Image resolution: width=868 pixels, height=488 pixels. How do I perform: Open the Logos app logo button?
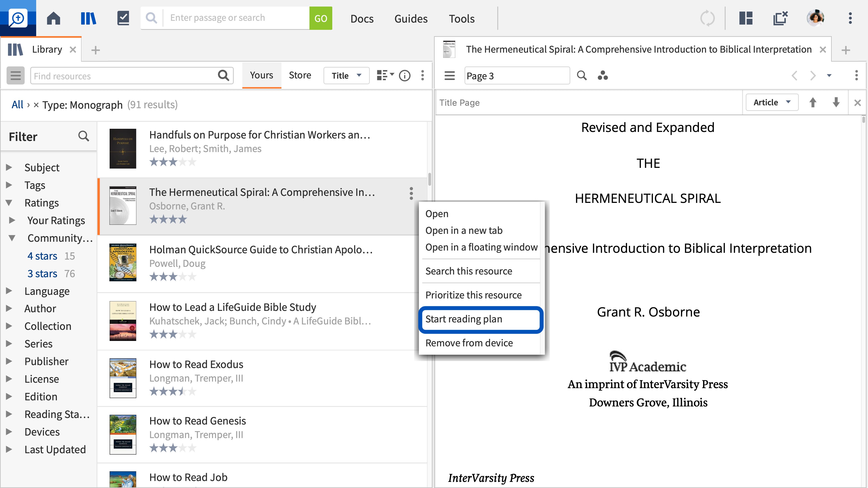pos(18,18)
